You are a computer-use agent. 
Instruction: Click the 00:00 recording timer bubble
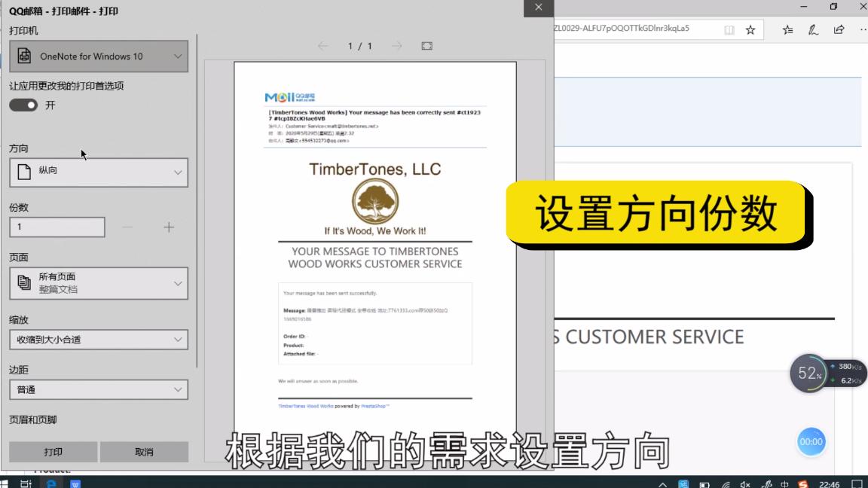(811, 441)
